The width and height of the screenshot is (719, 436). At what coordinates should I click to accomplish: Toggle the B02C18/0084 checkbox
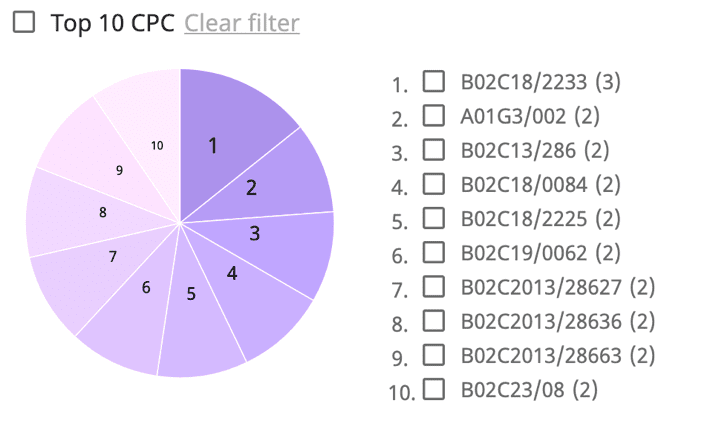point(434,183)
